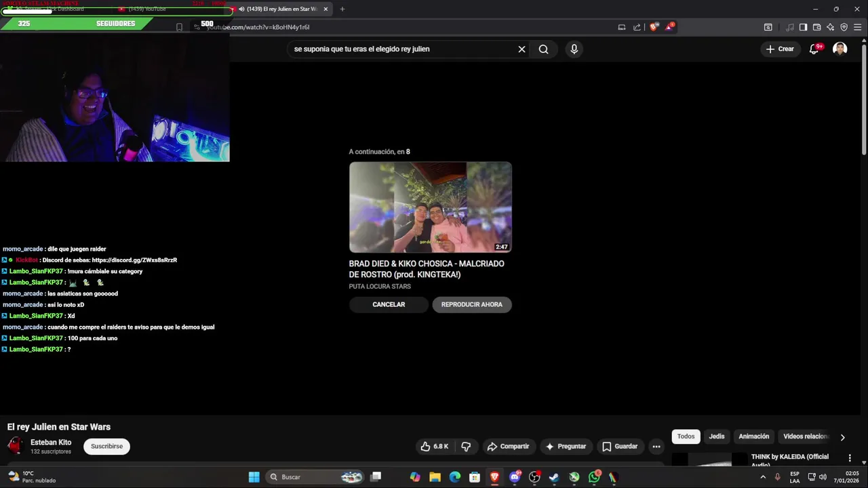868x488 pixels.
Task: Click the YouTube search magnifier button
Action: click(x=543, y=49)
